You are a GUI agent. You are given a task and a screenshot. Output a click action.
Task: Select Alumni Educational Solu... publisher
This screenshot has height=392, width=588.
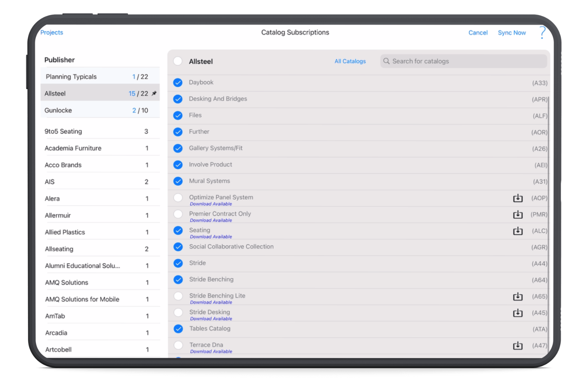pyautogui.click(x=100, y=266)
